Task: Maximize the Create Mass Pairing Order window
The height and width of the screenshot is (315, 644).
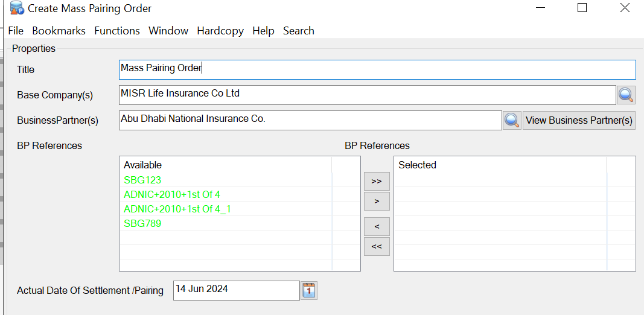Action: click(582, 8)
